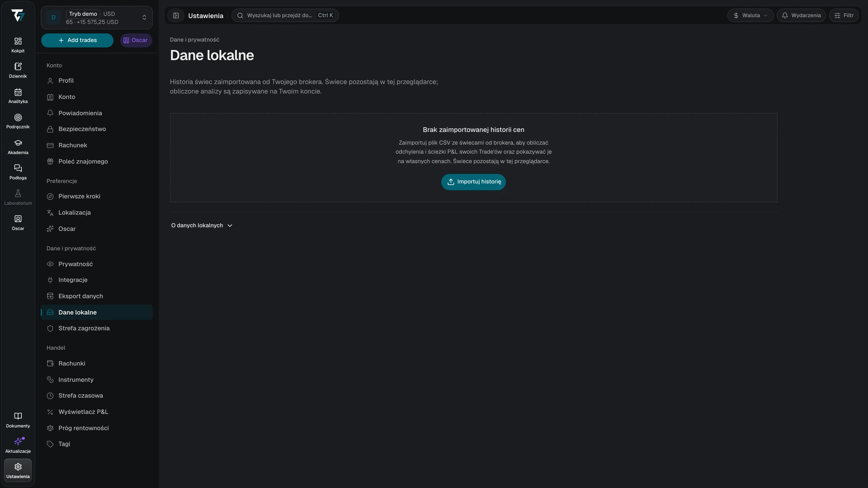Open Waluta currency dropdown
868x488 pixels.
[x=750, y=15]
